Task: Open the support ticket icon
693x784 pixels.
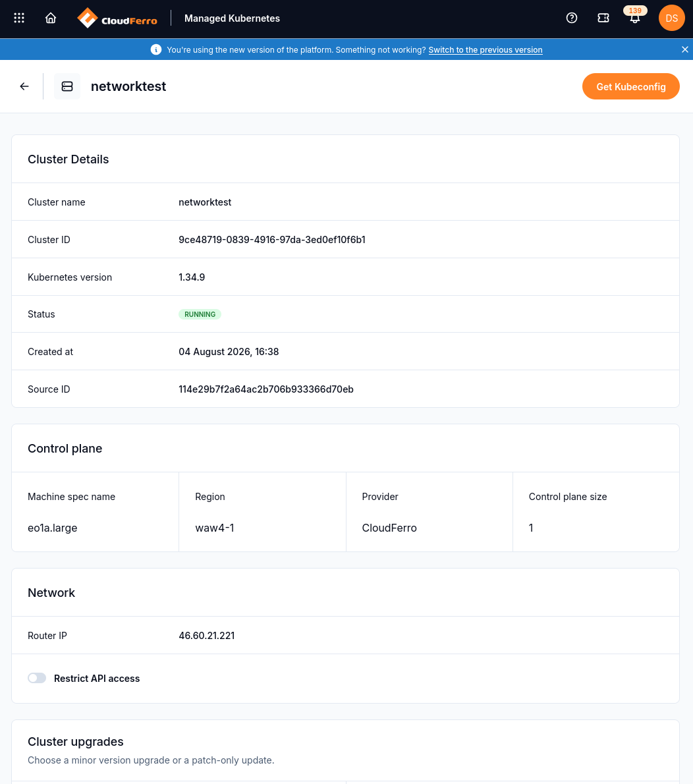Action: (603, 18)
